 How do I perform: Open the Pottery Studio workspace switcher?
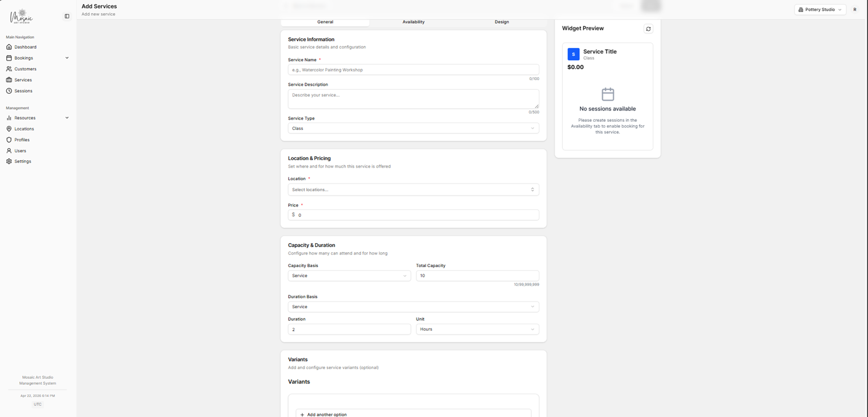(x=820, y=10)
